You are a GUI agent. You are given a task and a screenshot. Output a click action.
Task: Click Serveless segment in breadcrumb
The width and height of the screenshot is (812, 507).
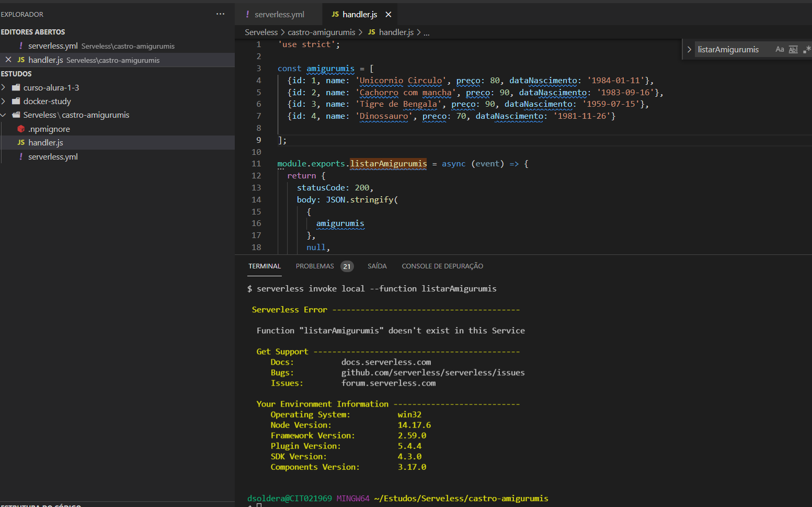261,32
